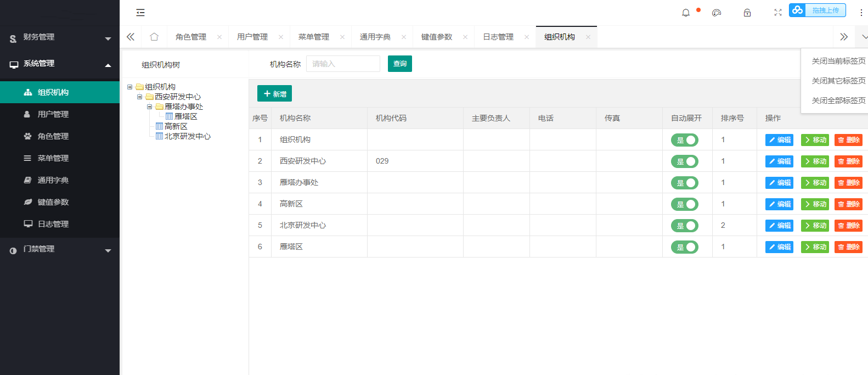Toggle auto-expand for 西安研发中心 row
868x375 pixels.
(x=684, y=161)
